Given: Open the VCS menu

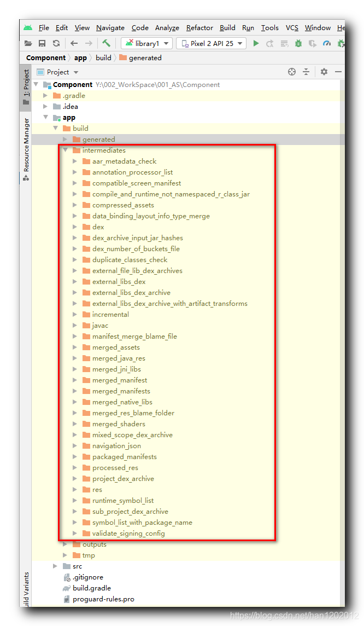Looking at the screenshot, I should tap(292, 27).
